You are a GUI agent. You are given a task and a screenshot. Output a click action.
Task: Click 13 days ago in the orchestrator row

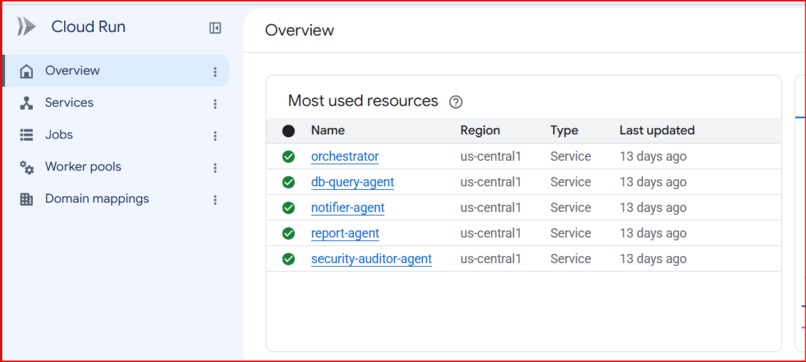[x=653, y=156]
